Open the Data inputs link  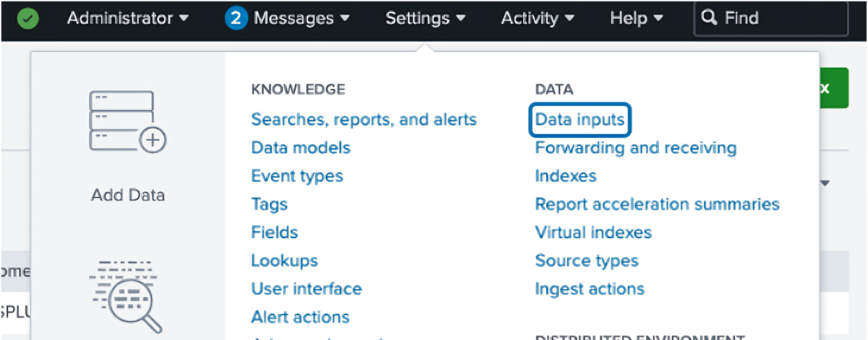click(580, 120)
